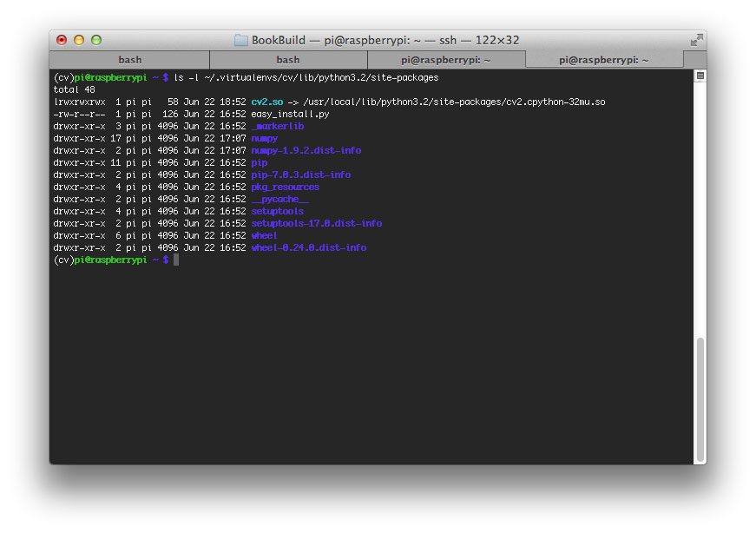Click the '__pycache__' directory entry
The height and width of the screenshot is (533, 756).
coord(280,199)
